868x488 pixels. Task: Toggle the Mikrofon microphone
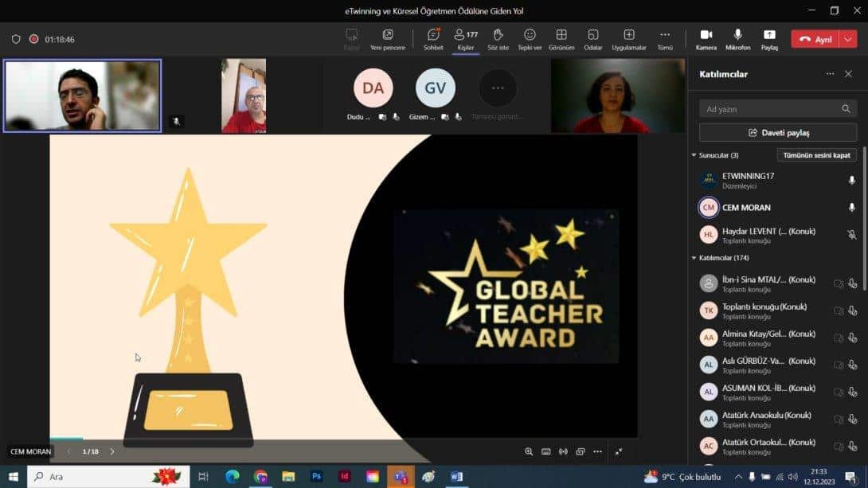pyautogui.click(x=738, y=39)
